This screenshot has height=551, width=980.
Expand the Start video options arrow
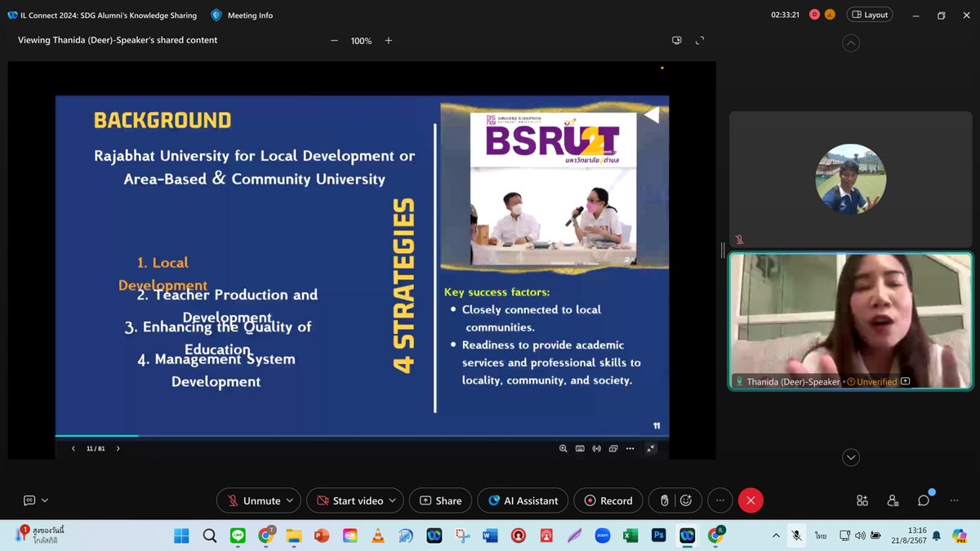pos(392,500)
